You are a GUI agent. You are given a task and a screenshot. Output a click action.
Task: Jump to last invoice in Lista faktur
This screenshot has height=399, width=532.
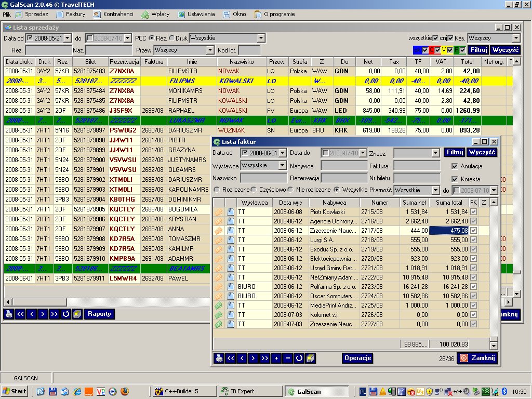click(264, 358)
